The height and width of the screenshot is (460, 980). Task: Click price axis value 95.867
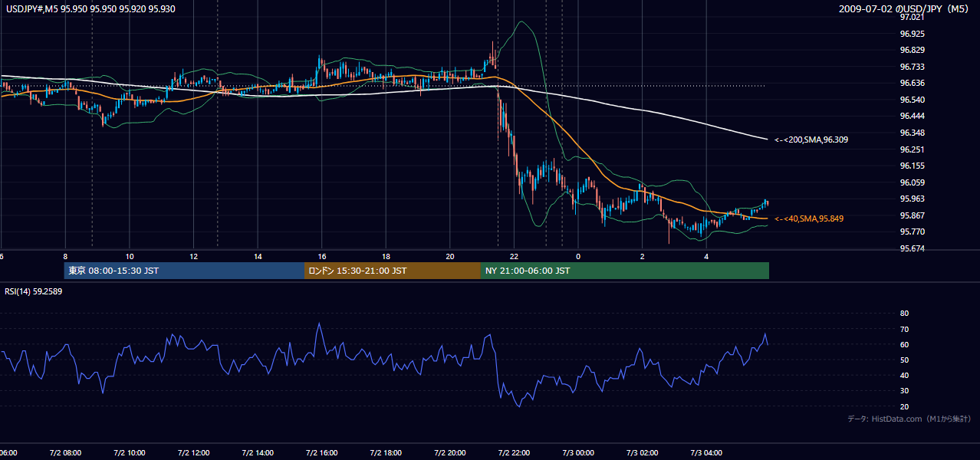tap(913, 215)
